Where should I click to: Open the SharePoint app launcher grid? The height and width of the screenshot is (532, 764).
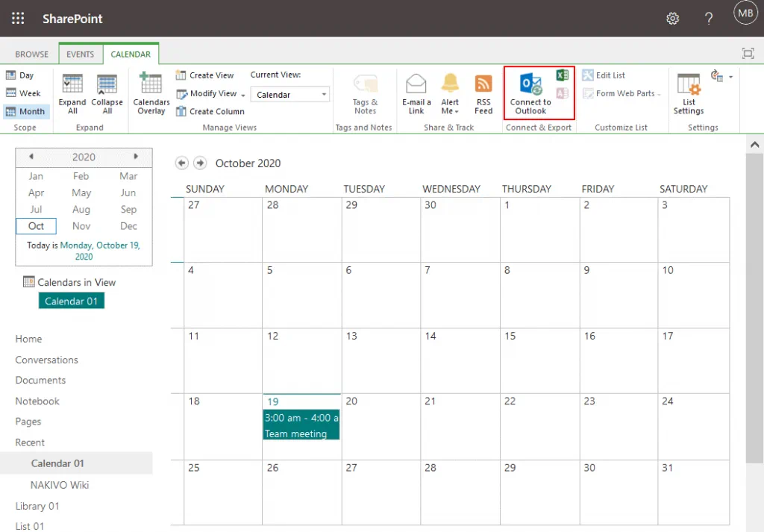(18, 19)
